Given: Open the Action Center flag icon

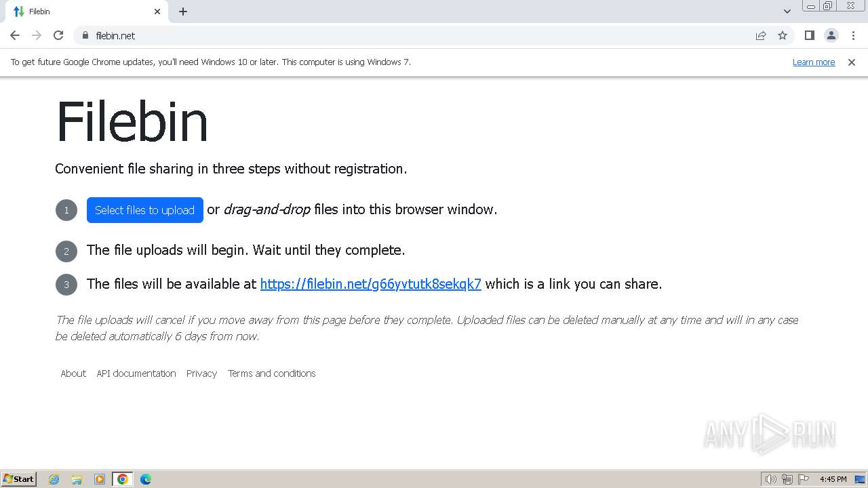Looking at the screenshot, I should click(804, 479).
